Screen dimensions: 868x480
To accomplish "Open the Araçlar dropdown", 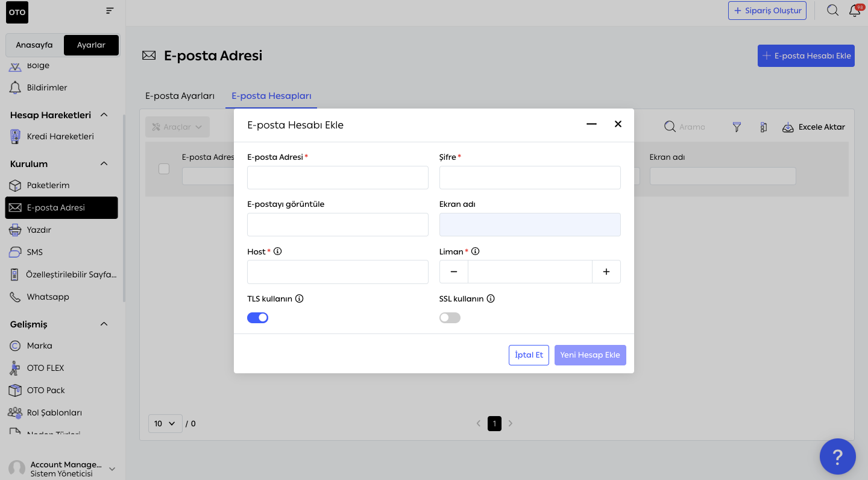I will 177,127.
